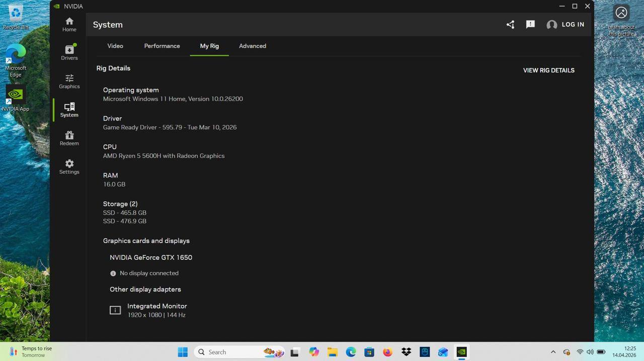Click the AMD Ryzen 5 5600H text
644x361 pixels.
pyautogui.click(x=164, y=156)
